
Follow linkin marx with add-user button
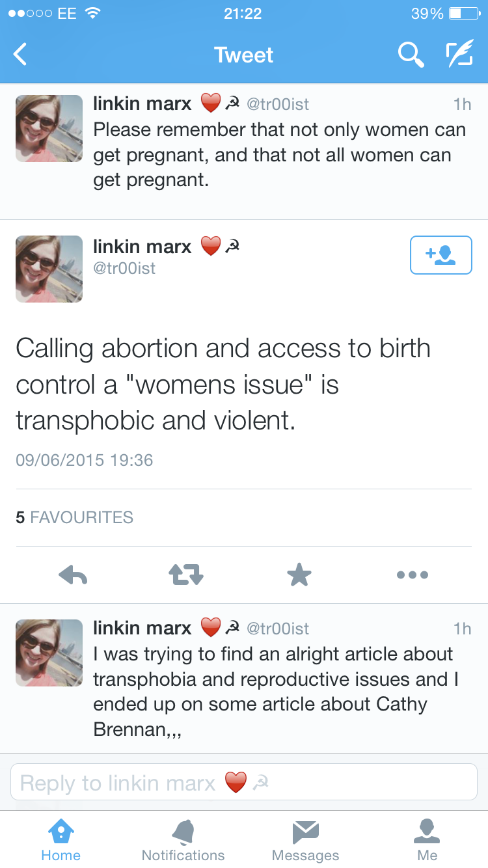pyautogui.click(x=441, y=255)
